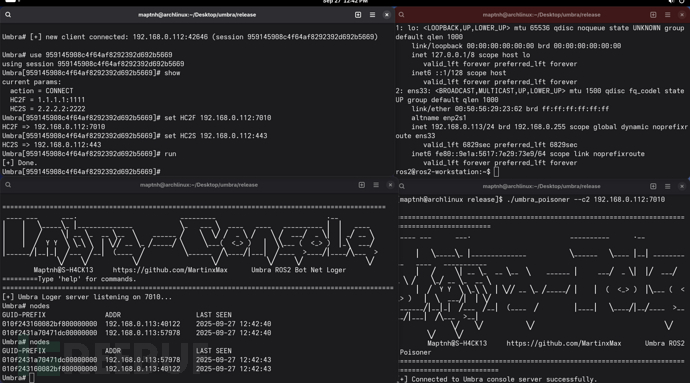Click the top-left terminal window title
The height and width of the screenshot is (383, 690).
pos(197,15)
